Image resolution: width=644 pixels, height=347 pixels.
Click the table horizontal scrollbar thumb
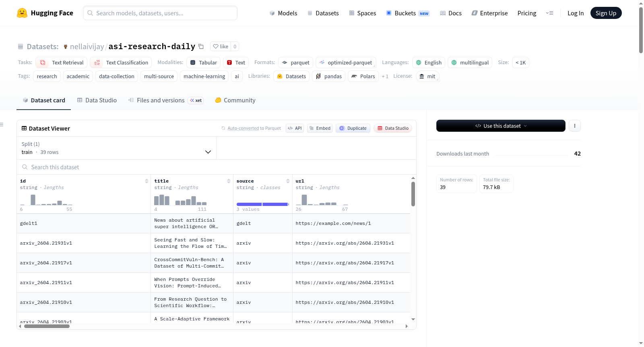coord(47,326)
